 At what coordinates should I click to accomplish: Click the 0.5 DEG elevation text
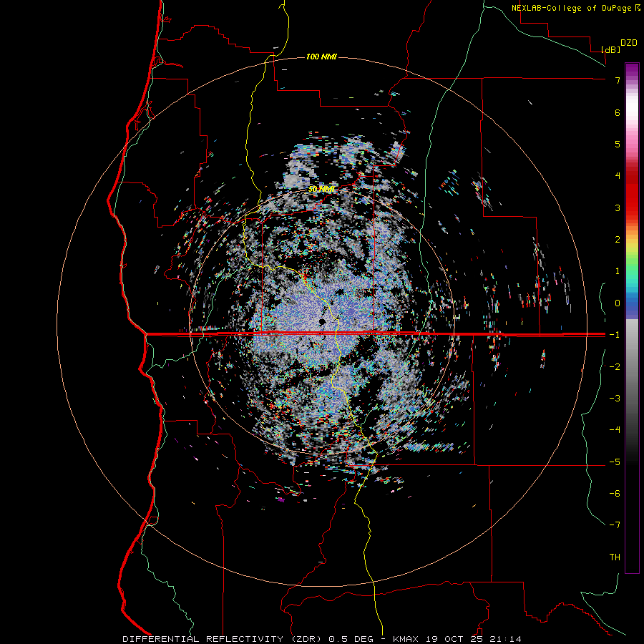point(351,639)
